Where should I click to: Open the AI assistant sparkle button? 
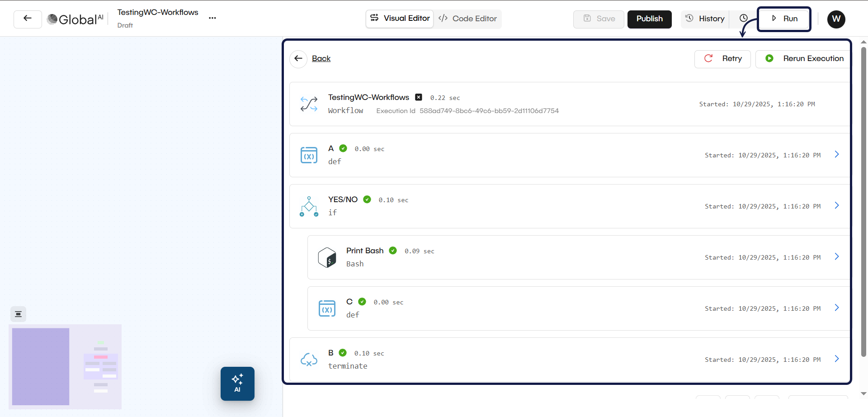click(x=237, y=384)
